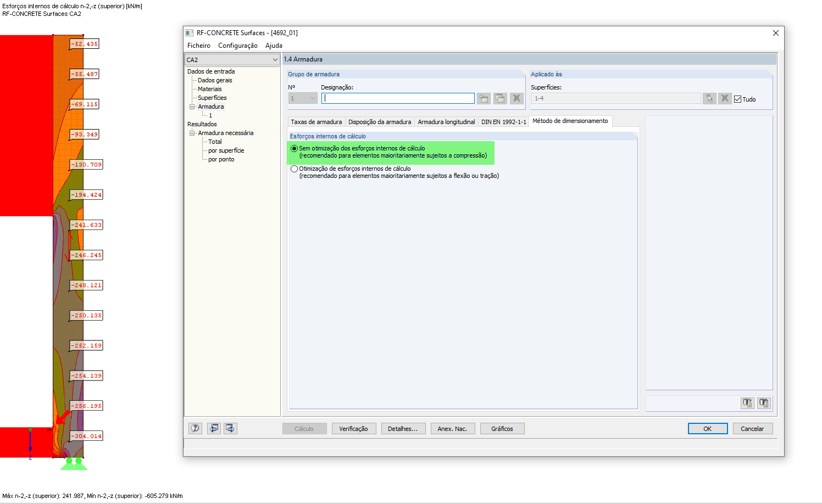Select 'por ponto' in the tree
822x504 pixels.
click(x=221, y=159)
